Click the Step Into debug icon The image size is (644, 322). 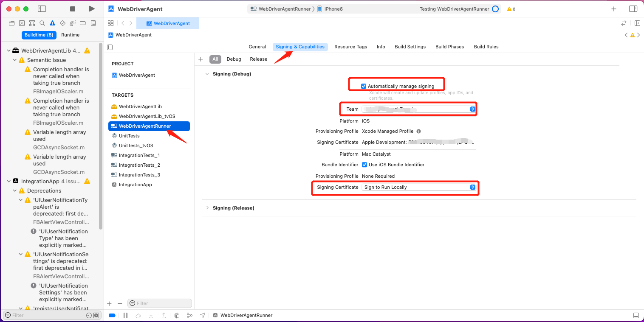(151, 315)
